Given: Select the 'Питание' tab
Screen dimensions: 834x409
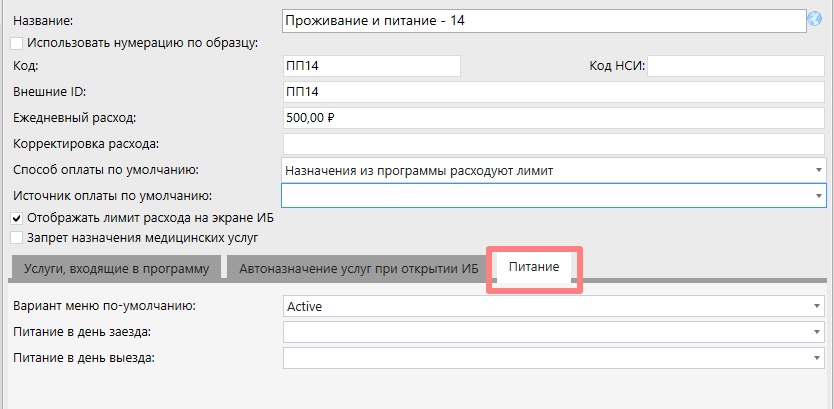Looking at the screenshot, I should (x=534, y=268).
